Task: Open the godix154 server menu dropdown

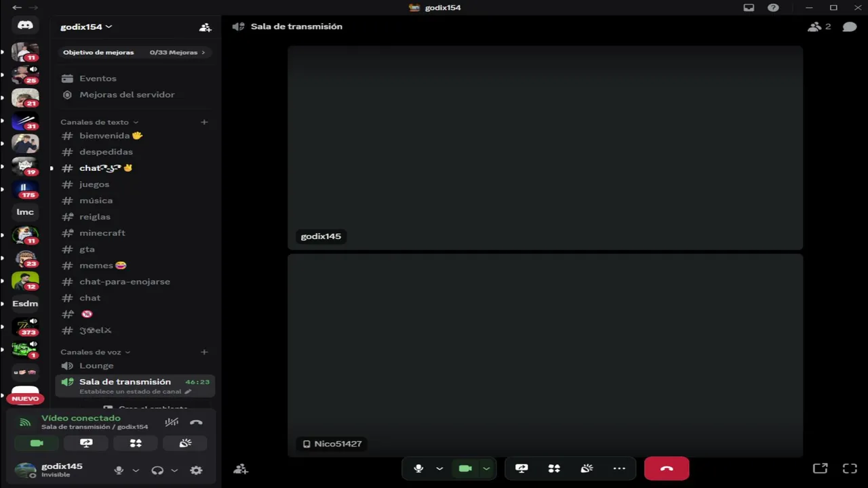Action: pyautogui.click(x=86, y=27)
